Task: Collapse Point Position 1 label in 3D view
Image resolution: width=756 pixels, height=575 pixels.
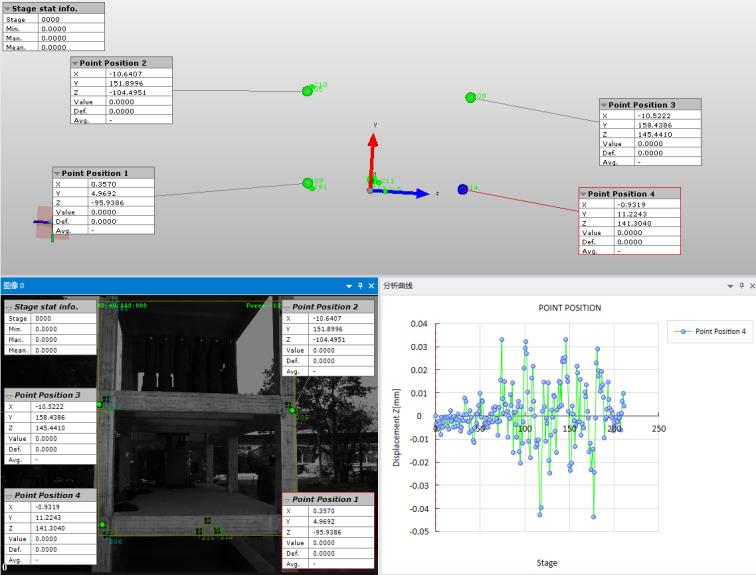Action: coord(58,173)
